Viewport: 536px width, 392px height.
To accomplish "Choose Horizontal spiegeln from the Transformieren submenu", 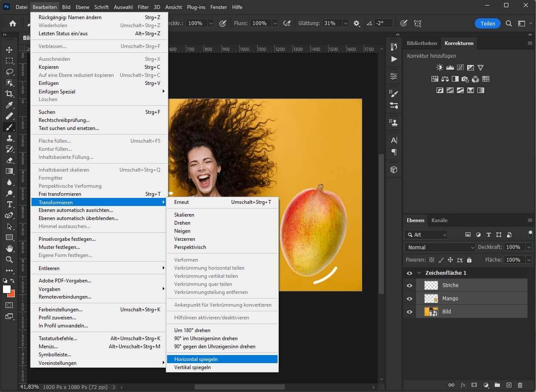I will click(x=196, y=359).
